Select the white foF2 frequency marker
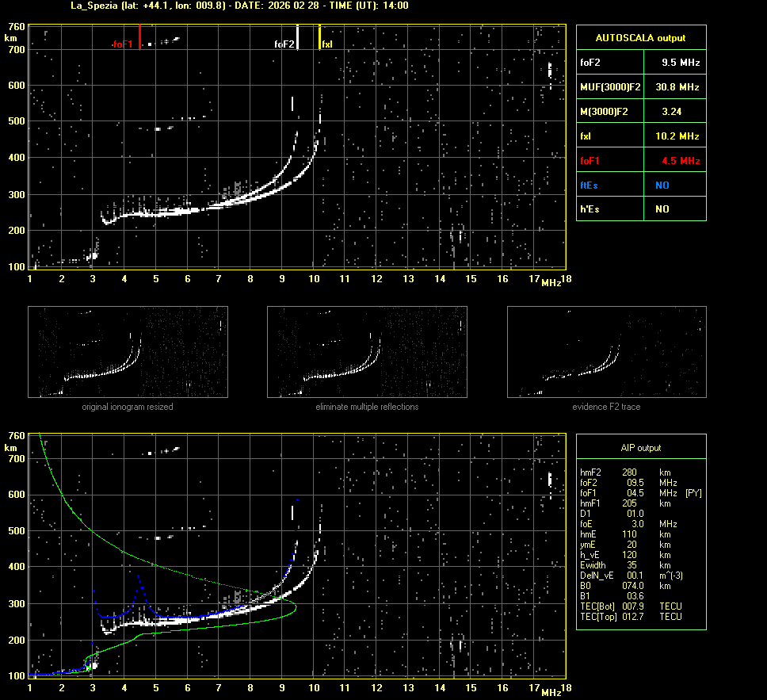 [x=297, y=37]
